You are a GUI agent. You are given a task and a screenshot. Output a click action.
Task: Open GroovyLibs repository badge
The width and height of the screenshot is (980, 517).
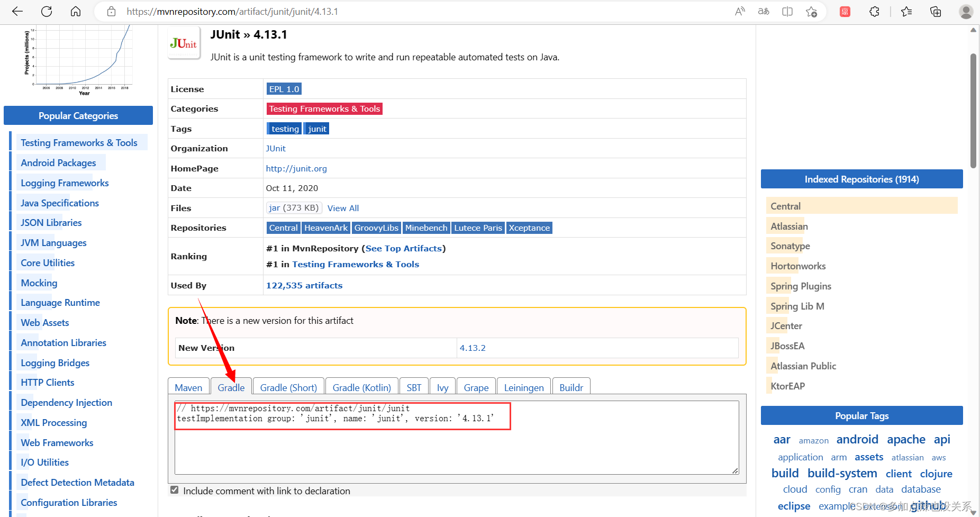tap(376, 228)
